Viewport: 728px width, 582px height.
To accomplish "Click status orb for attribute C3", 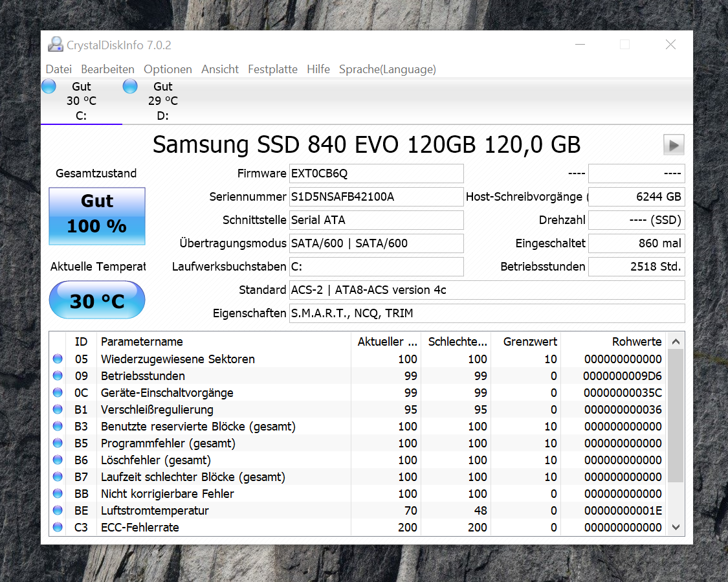I will tap(58, 527).
